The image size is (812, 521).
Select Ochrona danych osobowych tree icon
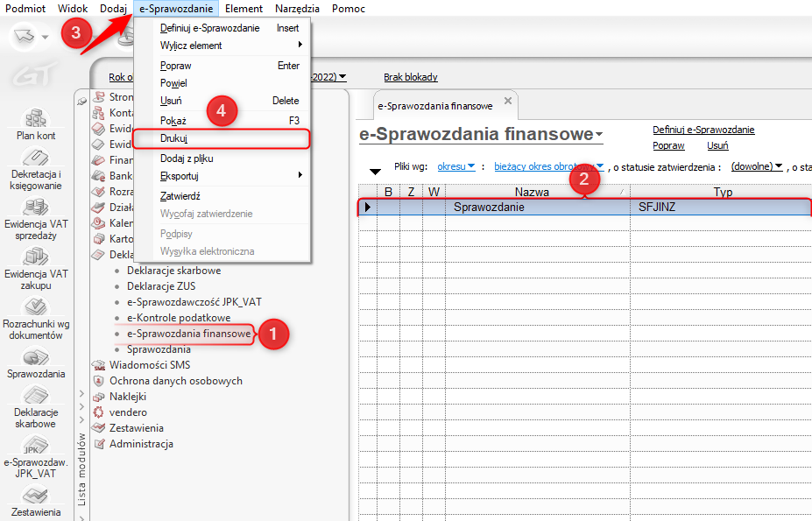pyautogui.click(x=98, y=381)
